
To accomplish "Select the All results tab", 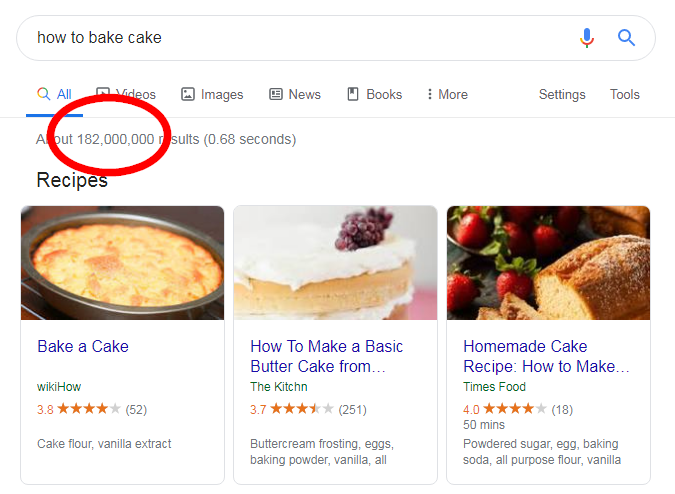I will (x=55, y=95).
